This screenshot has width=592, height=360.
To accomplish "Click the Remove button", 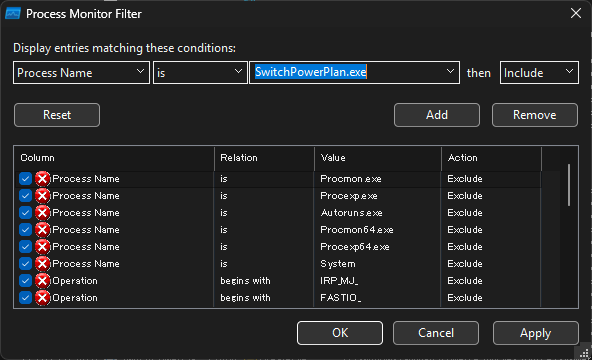I will click(x=535, y=115).
